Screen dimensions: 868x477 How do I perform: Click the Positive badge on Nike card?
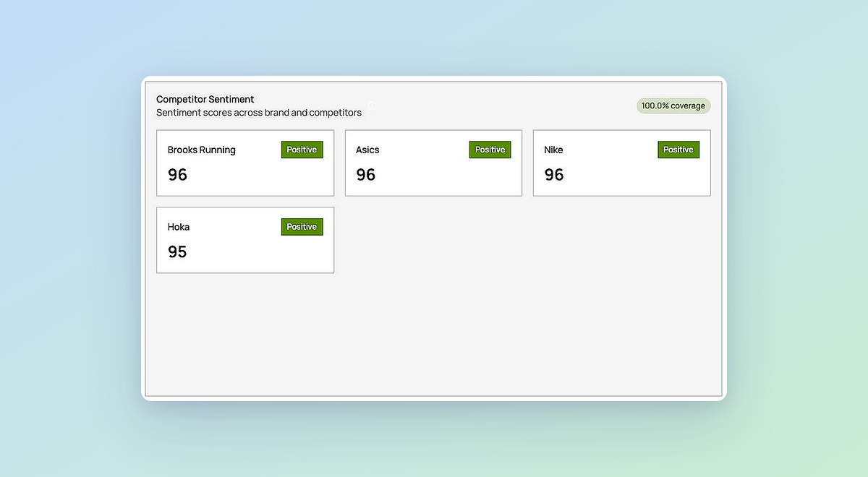[x=678, y=150]
